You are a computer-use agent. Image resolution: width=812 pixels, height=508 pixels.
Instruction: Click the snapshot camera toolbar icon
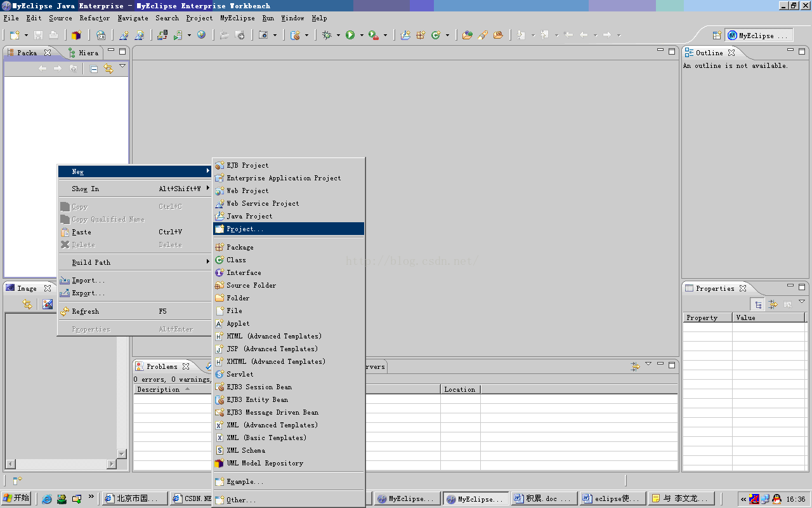[264, 36]
